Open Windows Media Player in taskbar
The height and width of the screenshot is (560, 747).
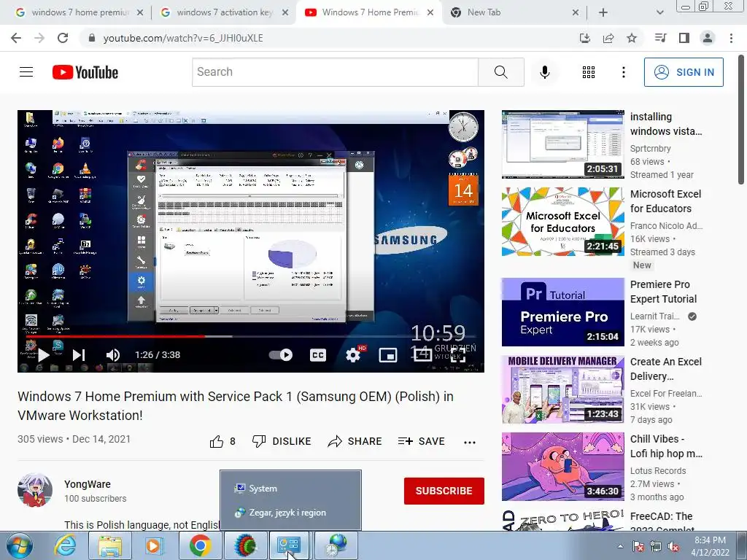(x=154, y=545)
